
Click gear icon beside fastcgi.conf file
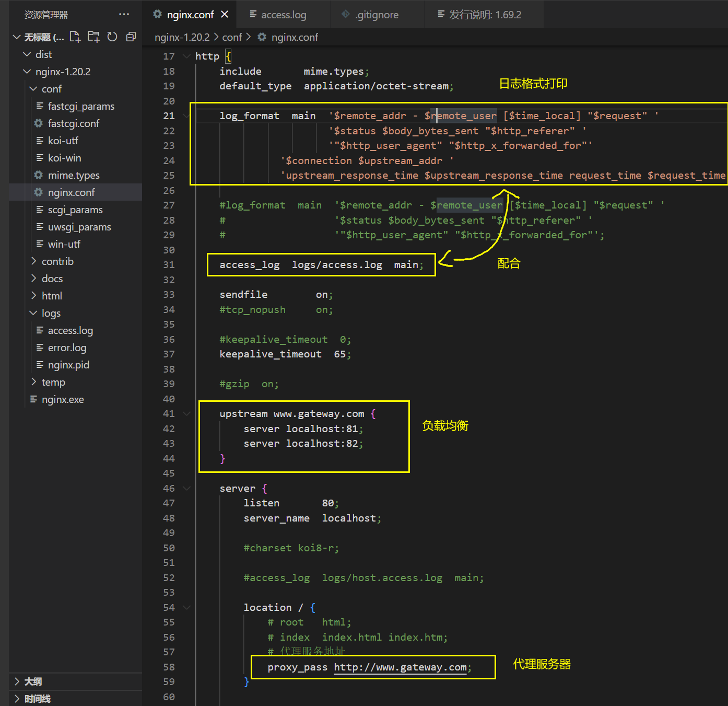[39, 123]
